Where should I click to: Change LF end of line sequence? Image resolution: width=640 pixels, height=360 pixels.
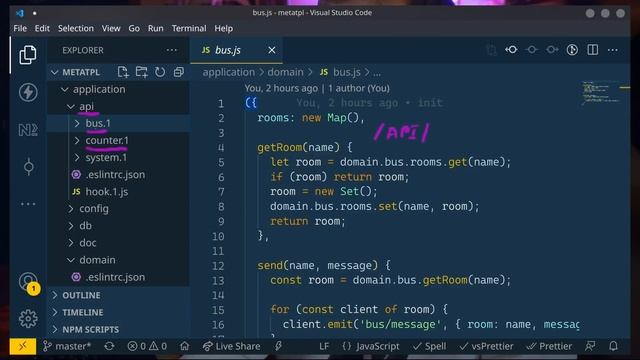[x=324, y=346]
